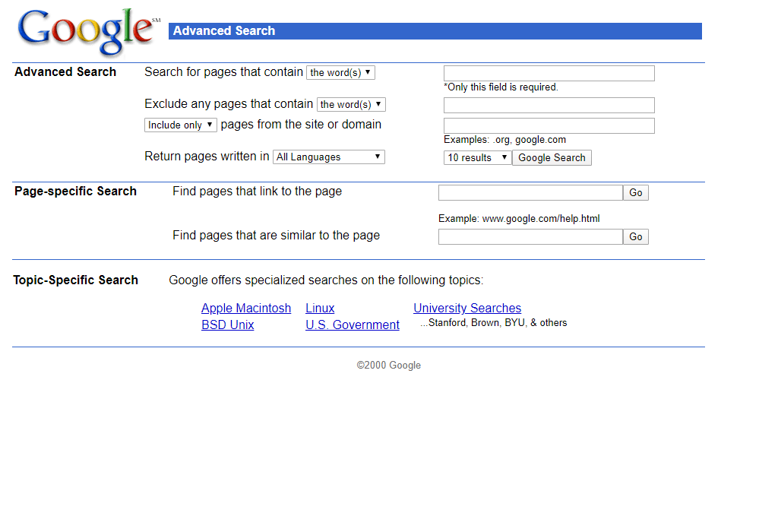
Task: Open the 'the word(s)' dropdown for exclude
Action: tap(351, 104)
